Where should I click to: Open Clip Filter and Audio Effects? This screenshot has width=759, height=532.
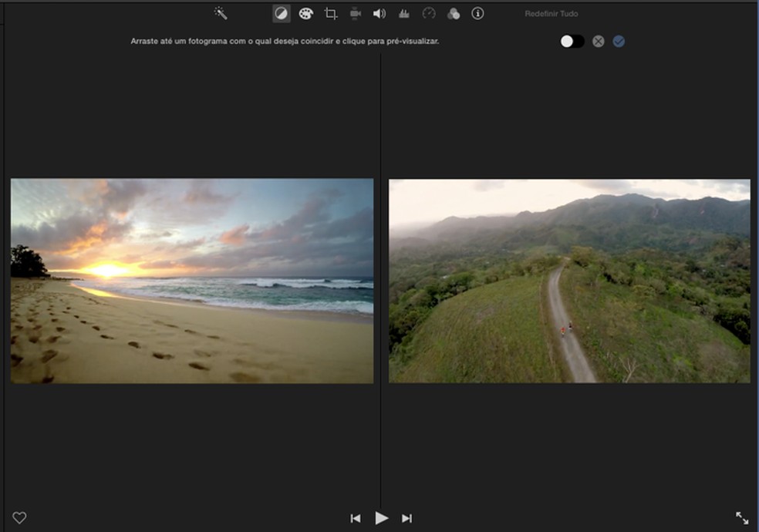(x=454, y=13)
